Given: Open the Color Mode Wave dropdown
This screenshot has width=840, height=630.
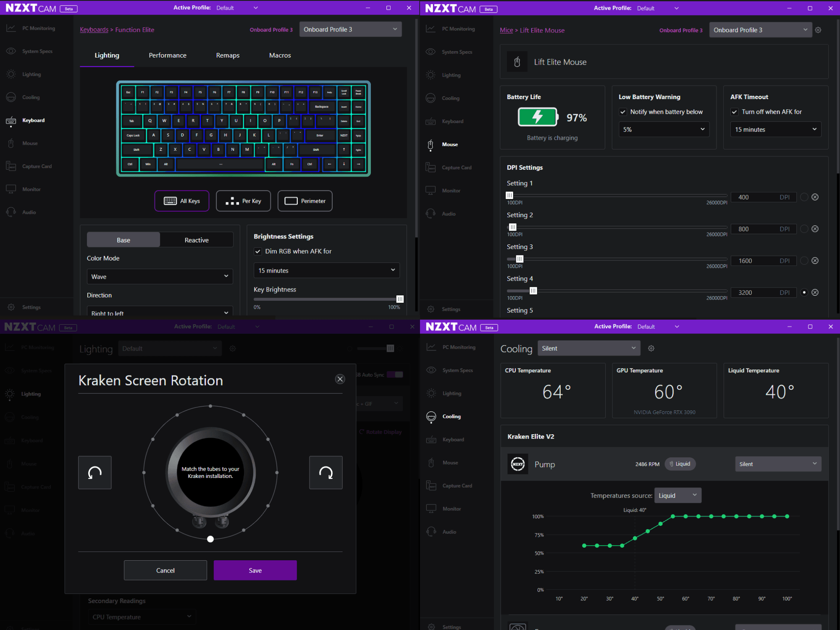Looking at the screenshot, I should [x=160, y=277].
